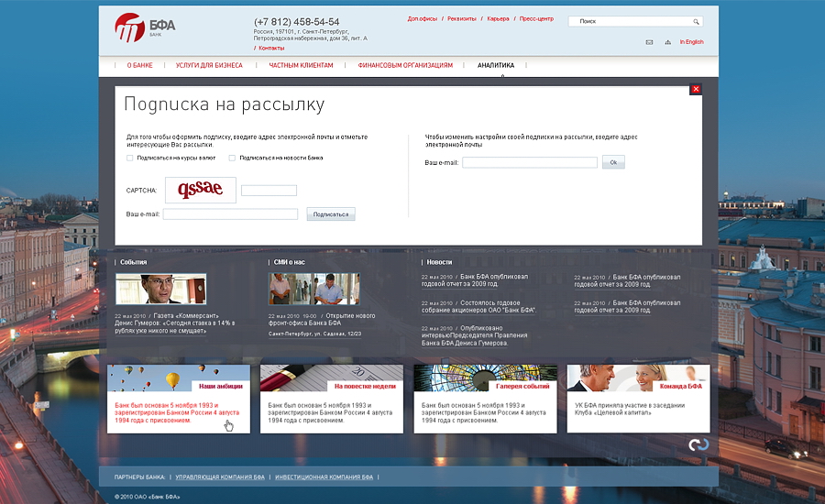Click the Подписка на рассылку heading
Image resolution: width=825 pixels, height=504 pixels.
[225, 104]
